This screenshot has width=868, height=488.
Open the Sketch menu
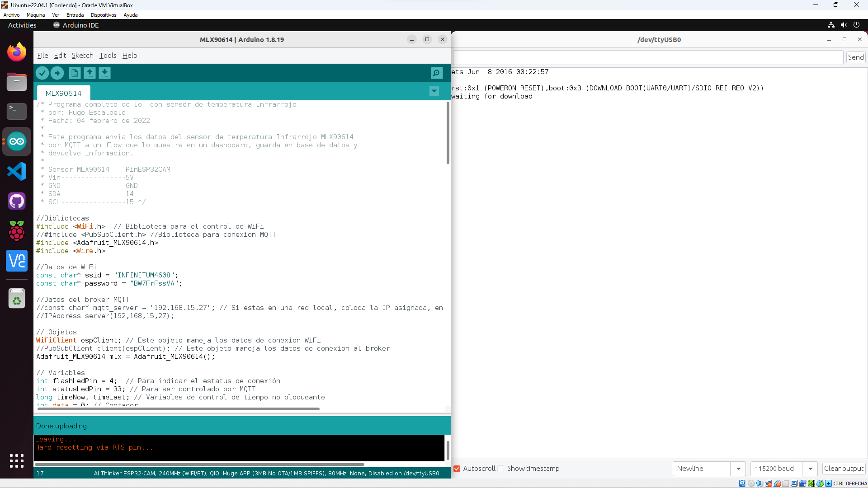point(82,56)
